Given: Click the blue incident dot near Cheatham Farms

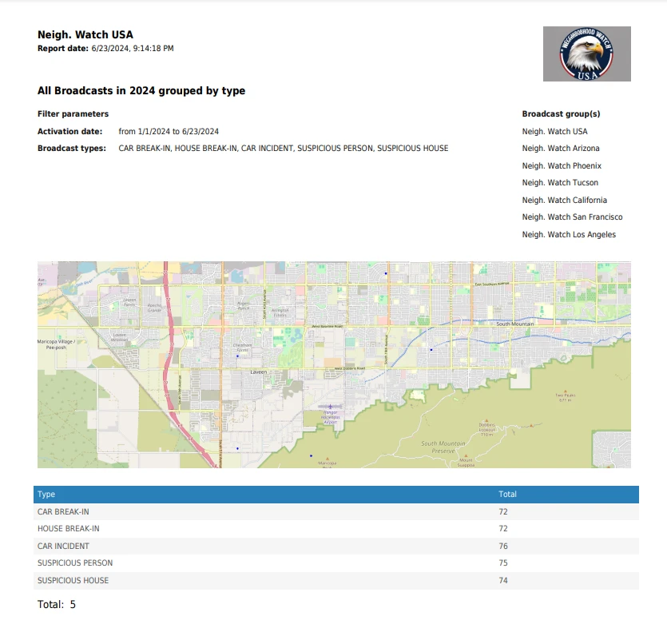Looking at the screenshot, I should (x=237, y=356).
